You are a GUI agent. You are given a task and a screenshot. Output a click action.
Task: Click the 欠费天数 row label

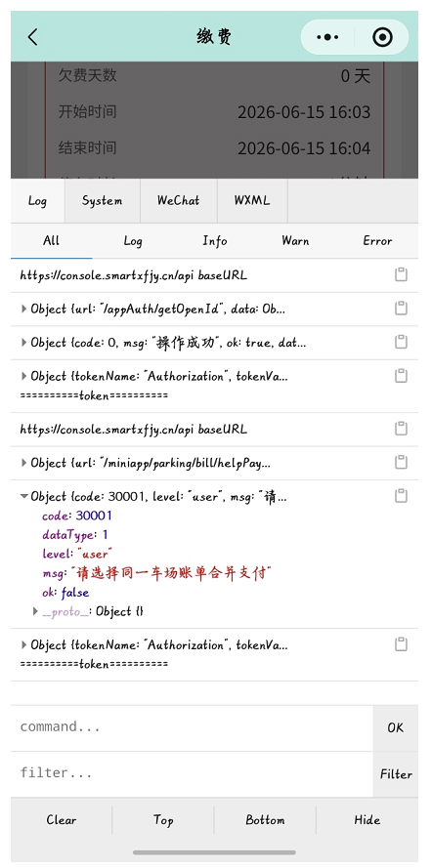pos(88,75)
